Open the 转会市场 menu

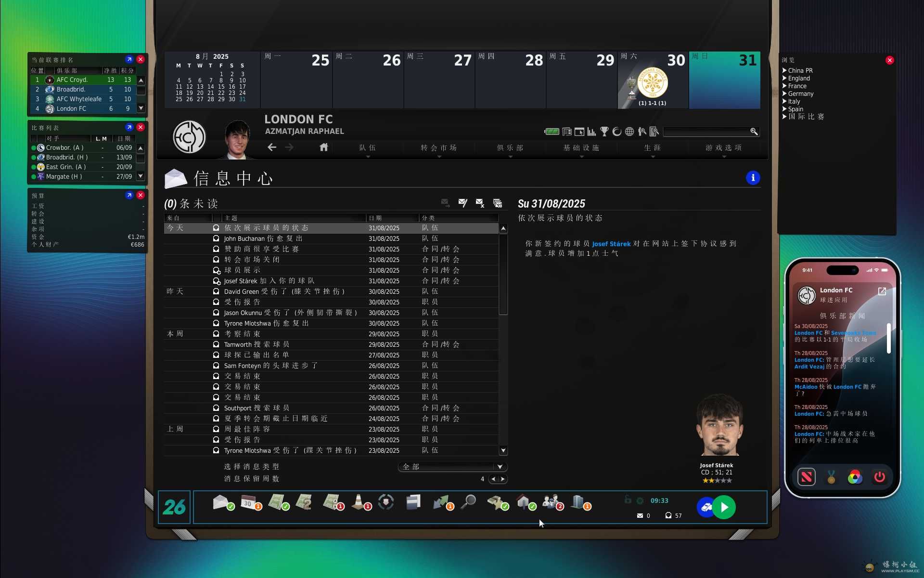[438, 148]
